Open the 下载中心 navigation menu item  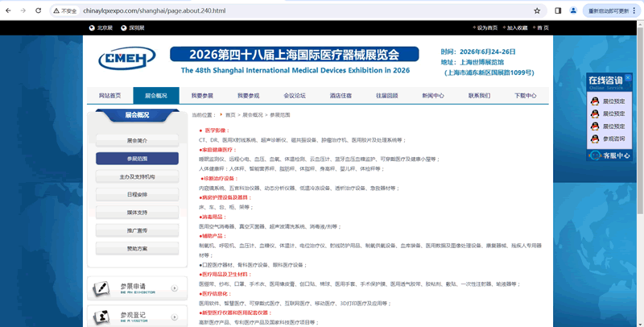tap(526, 95)
